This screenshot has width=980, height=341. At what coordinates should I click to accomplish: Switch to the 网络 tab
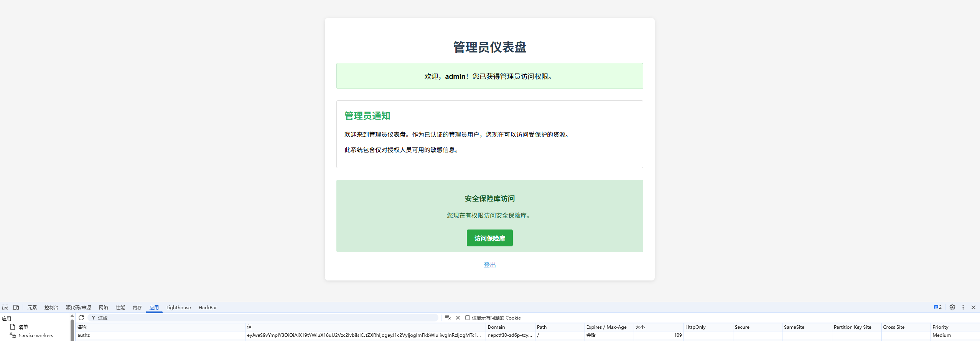click(x=103, y=308)
